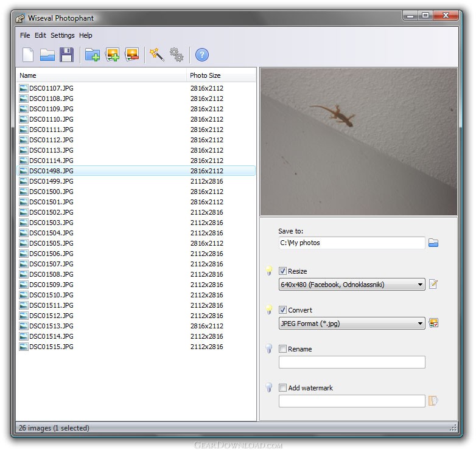Open project with the blue folder icon
The width and height of the screenshot is (476, 450).
tap(47, 55)
